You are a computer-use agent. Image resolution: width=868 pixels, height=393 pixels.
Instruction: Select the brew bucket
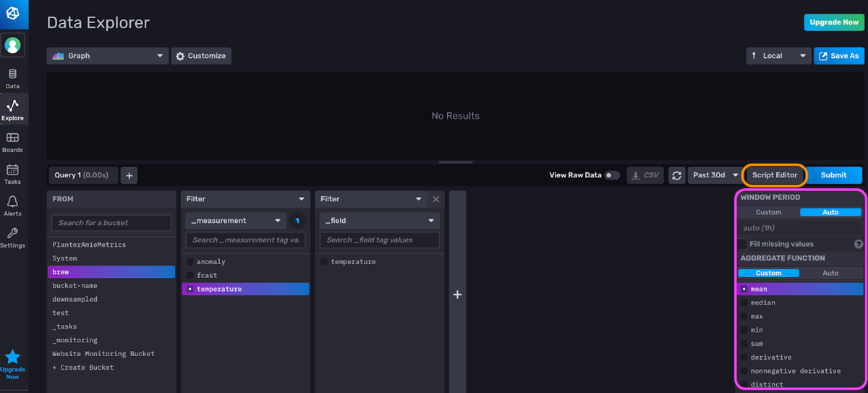click(111, 272)
